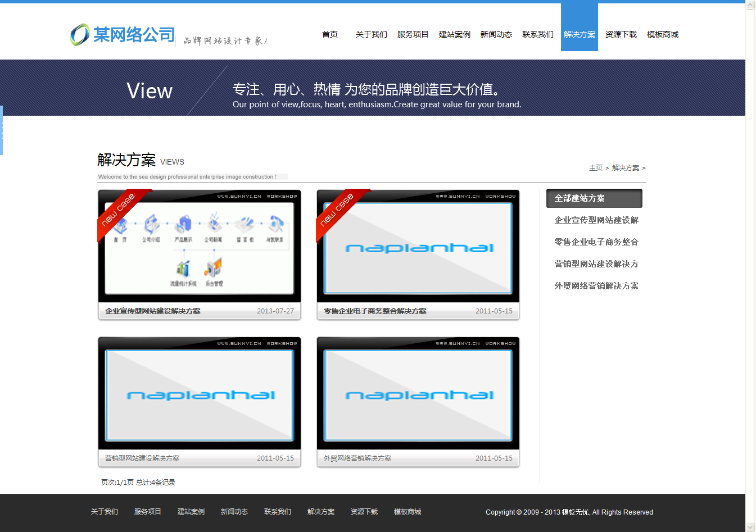Image resolution: width=756 pixels, height=532 pixels.
Task: Go to 关于我们 in top navigation
Action: [371, 34]
